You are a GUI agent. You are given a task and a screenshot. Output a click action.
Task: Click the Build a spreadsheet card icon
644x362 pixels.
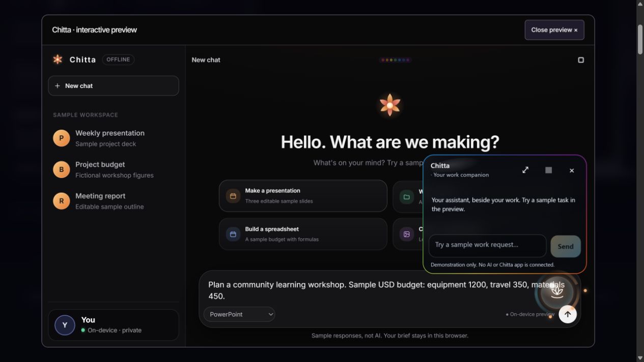[x=233, y=234]
